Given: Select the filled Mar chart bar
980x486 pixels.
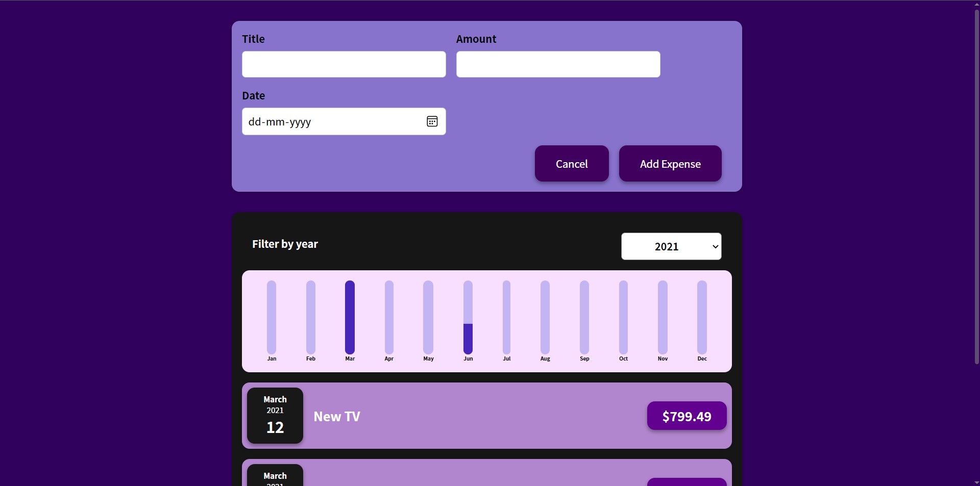Looking at the screenshot, I should pos(350,317).
